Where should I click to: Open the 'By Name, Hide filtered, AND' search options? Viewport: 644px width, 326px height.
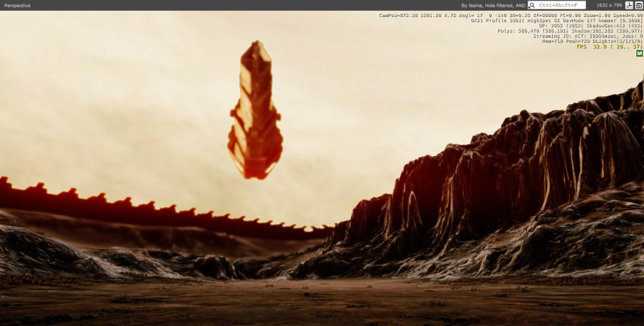[x=493, y=5]
